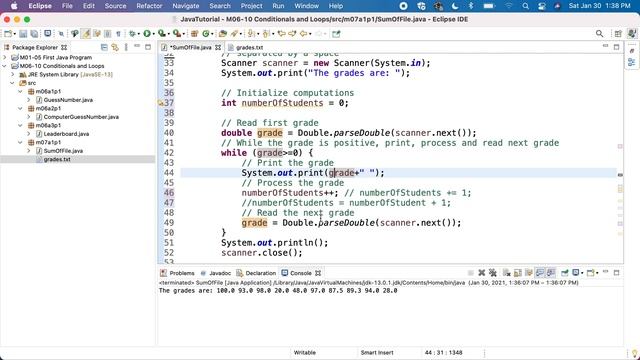Switch to the Declaration tab
The image size is (640, 360).
pyautogui.click(x=256, y=273)
